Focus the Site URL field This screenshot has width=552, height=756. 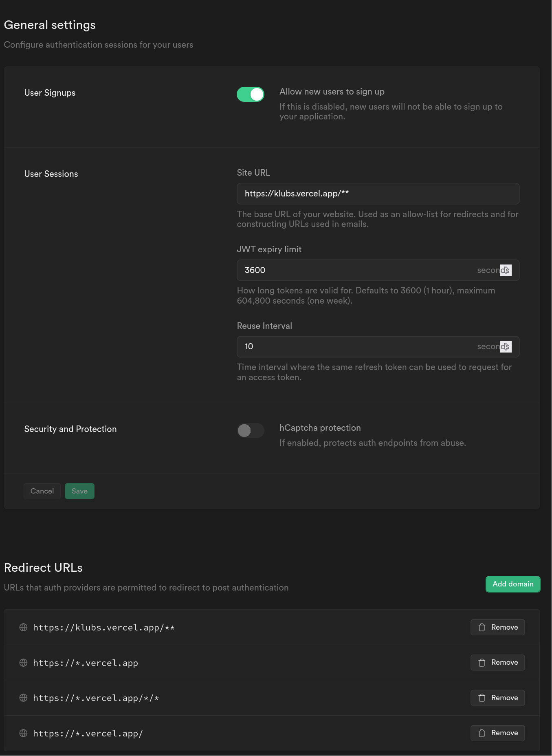[378, 194]
